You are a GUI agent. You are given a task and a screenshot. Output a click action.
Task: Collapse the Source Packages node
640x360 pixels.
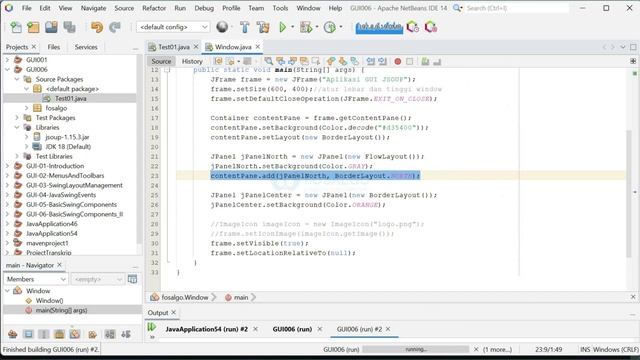pos(17,79)
